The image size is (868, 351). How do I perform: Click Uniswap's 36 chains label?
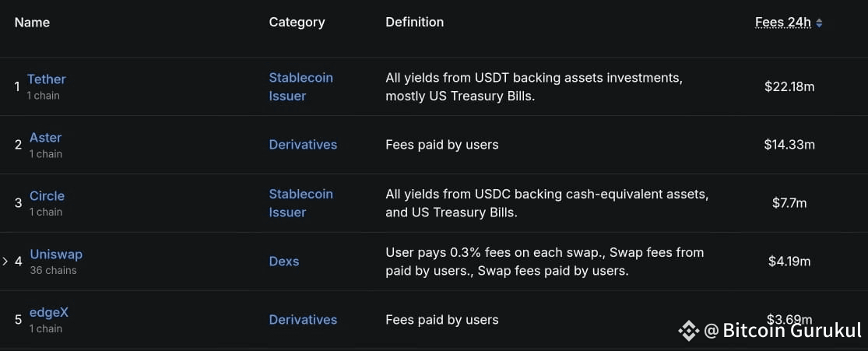[53, 270]
